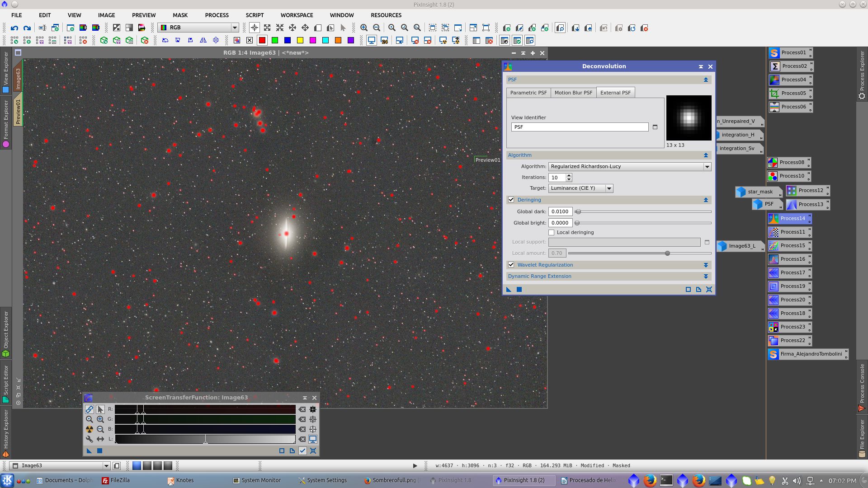
Task: Click the WORKSPACE menu
Action: 297,15
